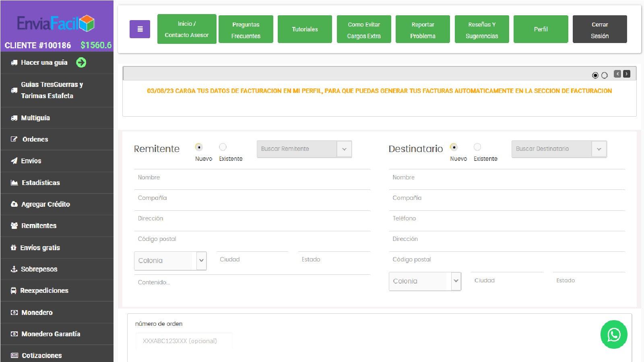Click the facturación announcement text
Screen dimensions: 644x362
(379, 91)
